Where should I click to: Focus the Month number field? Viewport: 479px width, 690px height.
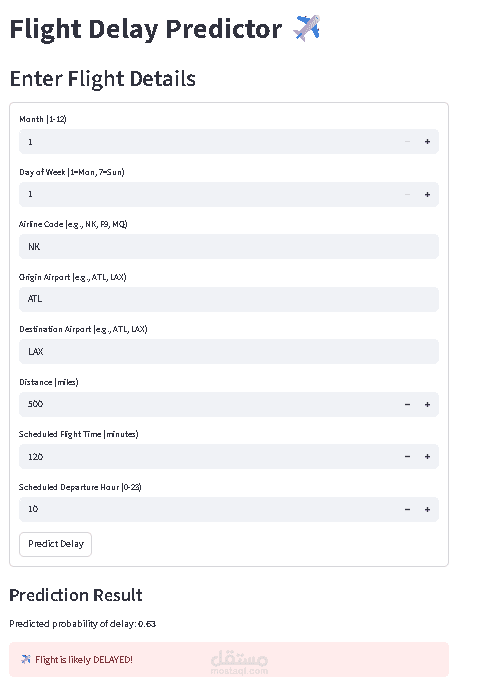(x=208, y=142)
